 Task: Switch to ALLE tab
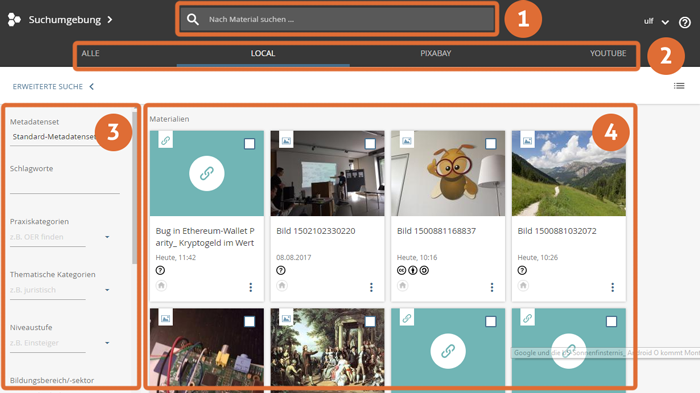[x=90, y=53]
